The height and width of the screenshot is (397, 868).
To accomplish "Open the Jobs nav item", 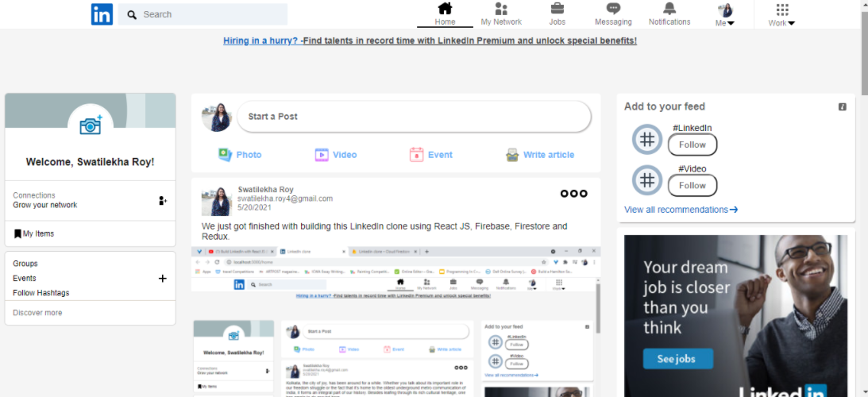I will pos(557,14).
